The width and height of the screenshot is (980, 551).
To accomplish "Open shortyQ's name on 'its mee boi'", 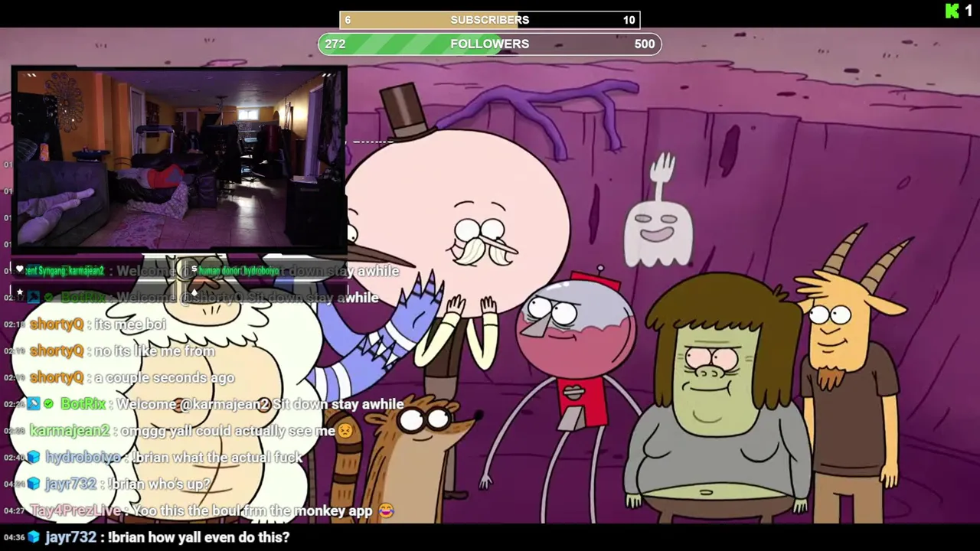I will [x=57, y=324].
